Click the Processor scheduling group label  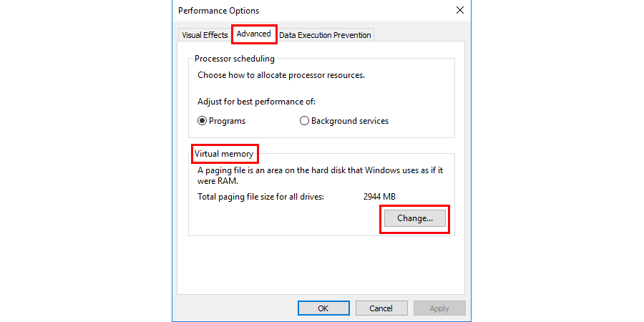click(x=235, y=59)
